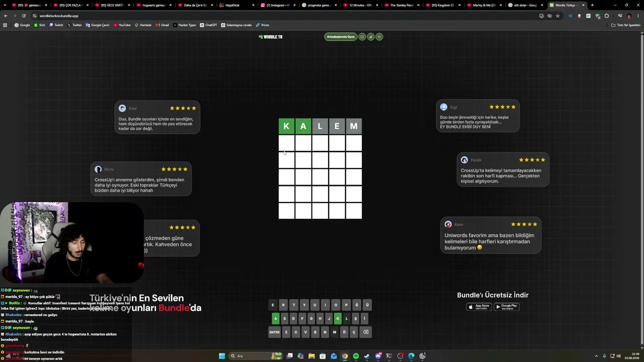Switch to the eth dolar Google tab
This screenshot has width=644, height=362.
coord(526,5)
